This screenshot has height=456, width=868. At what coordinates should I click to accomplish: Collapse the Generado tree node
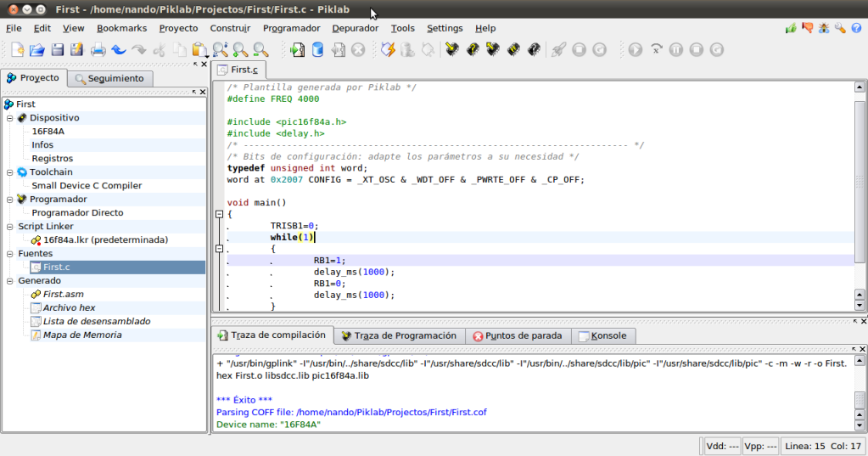10,281
